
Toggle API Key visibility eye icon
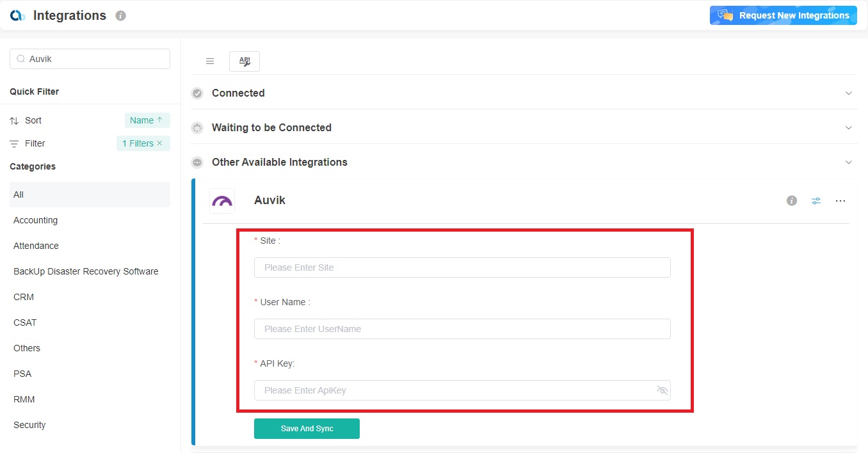pos(662,390)
